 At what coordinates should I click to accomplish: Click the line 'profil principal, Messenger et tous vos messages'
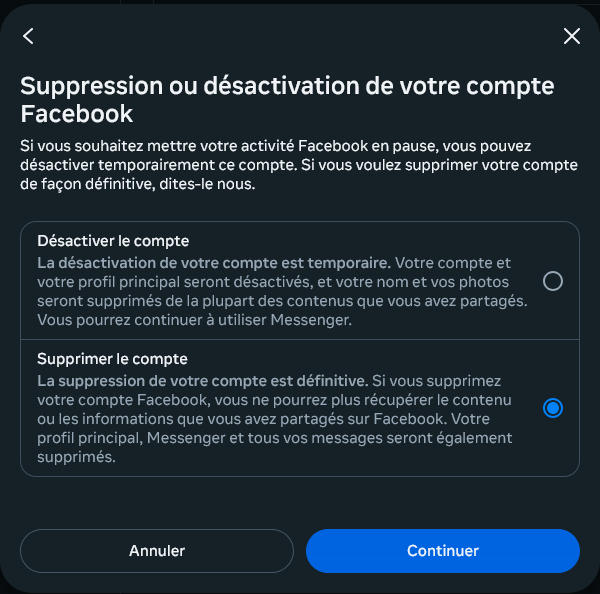(x=275, y=438)
